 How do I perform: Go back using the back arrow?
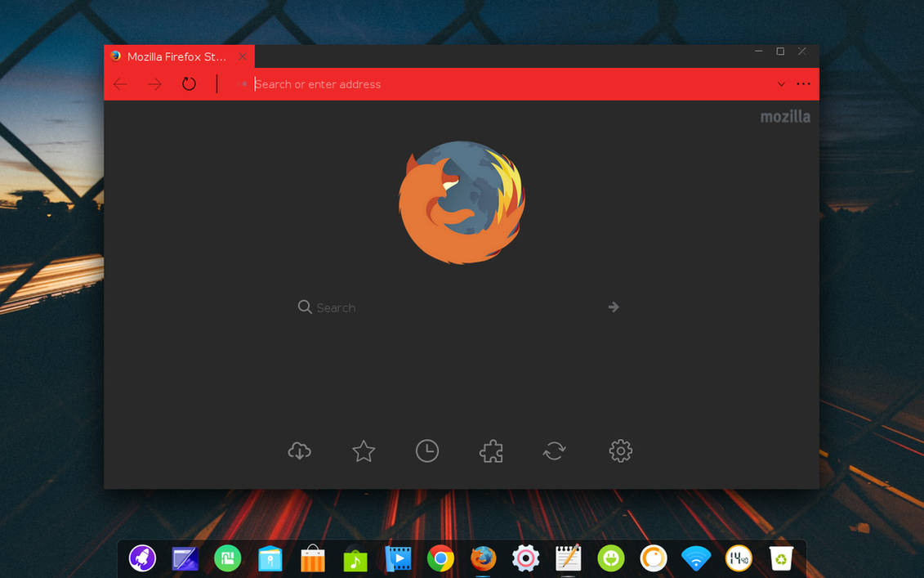tap(120, 84)
